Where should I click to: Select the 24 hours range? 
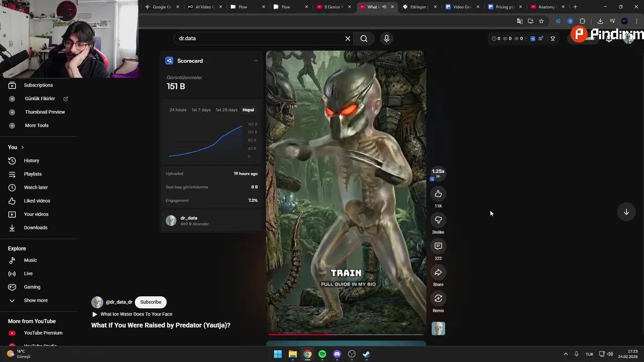pos(178,110)
